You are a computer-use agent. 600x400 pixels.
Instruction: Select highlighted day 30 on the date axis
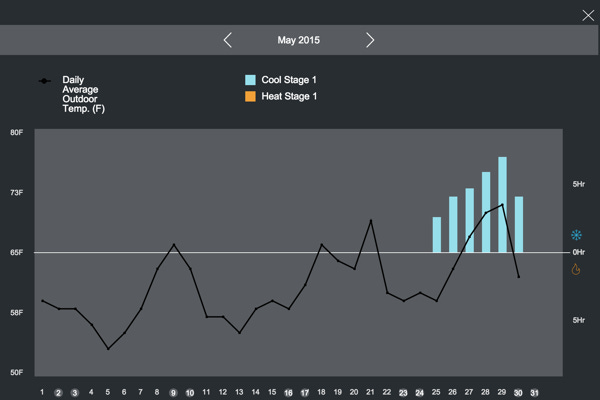coord(518,393)
